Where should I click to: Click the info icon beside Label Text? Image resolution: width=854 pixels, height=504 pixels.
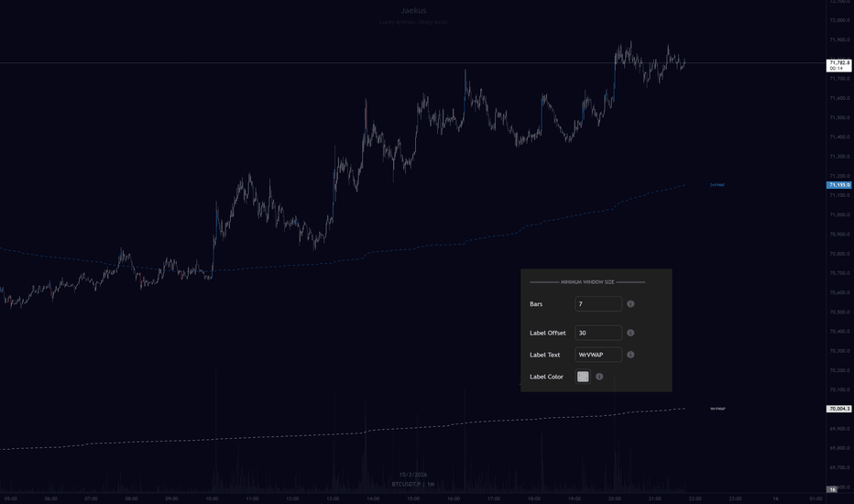click(x=631, y=355)
